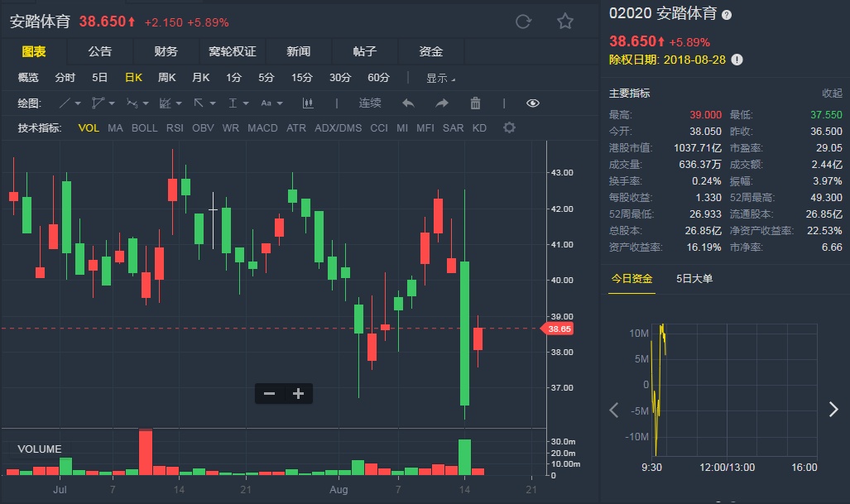Select 周K weekly candlestick period
The height and width of the screenshot is (504, 850).
pyautogui.click(x=167, y=78)
